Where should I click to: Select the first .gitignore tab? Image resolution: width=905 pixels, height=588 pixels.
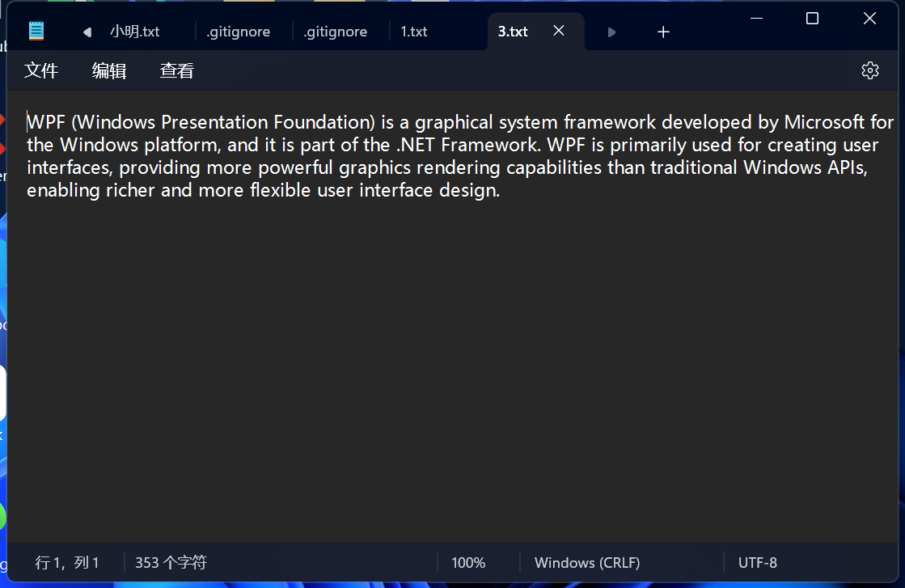click(x=239, y=31)
